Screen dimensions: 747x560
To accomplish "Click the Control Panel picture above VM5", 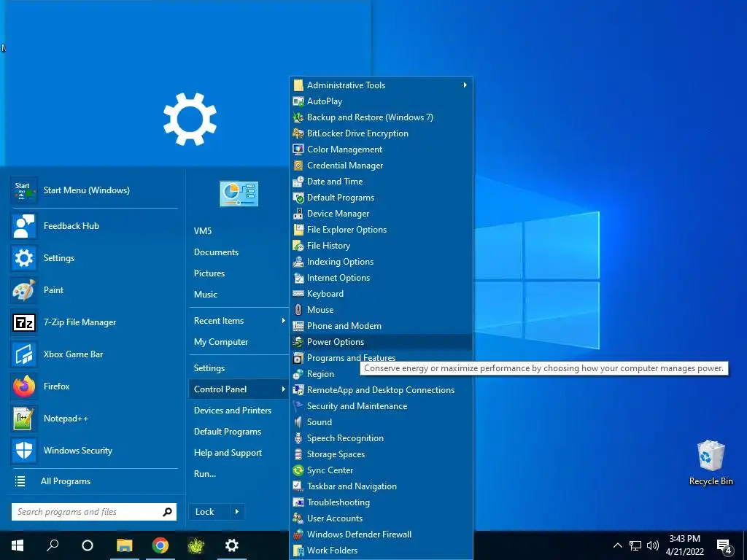I will click(239, 193).
